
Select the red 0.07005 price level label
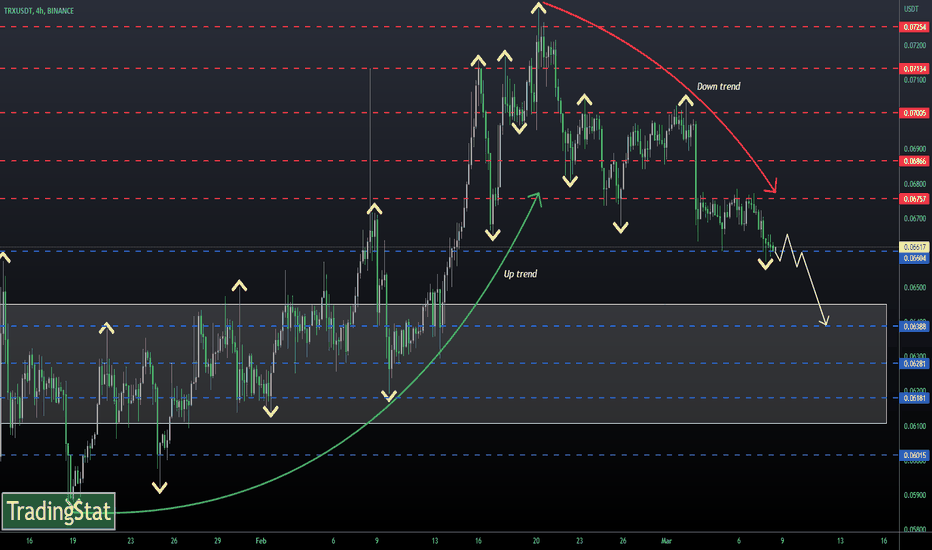pyautogui.click(x=915, y=113)
